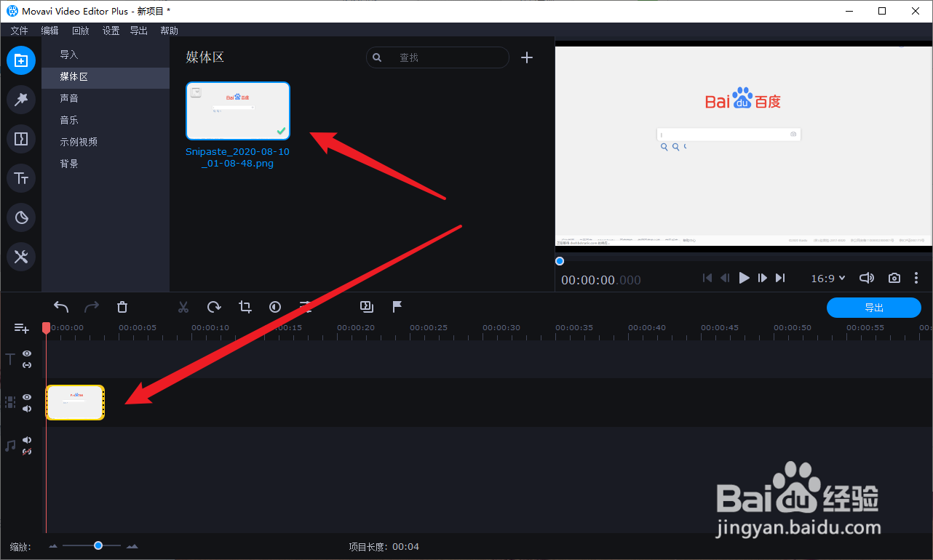Open the 文件 menu
Screen dimensions: 933x560
coord(19,31)
